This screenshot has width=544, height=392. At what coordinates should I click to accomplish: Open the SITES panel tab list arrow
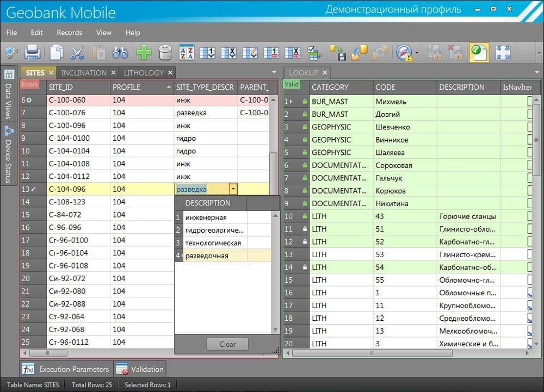[274, 72]
